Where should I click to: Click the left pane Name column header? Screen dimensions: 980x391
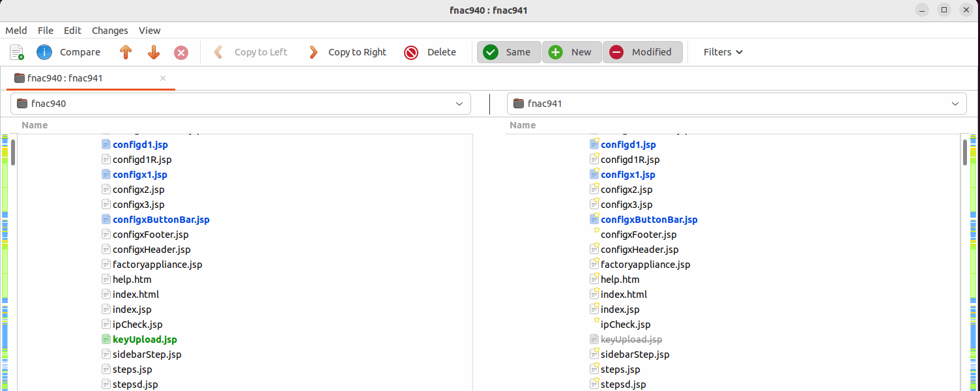click(x=35, y=125)
